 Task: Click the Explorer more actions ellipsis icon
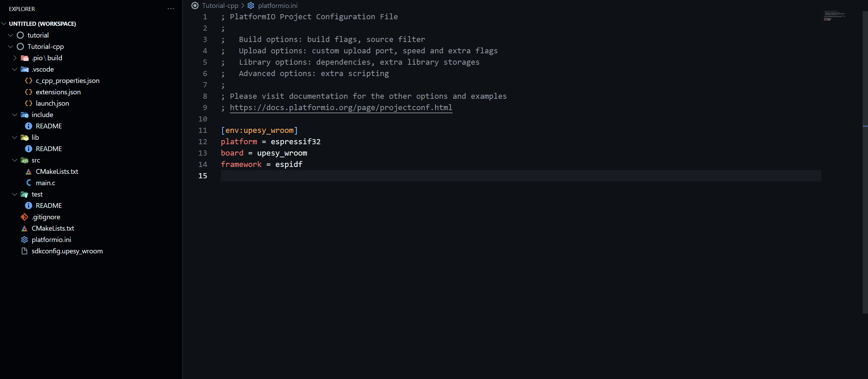(x=171, y=9)
